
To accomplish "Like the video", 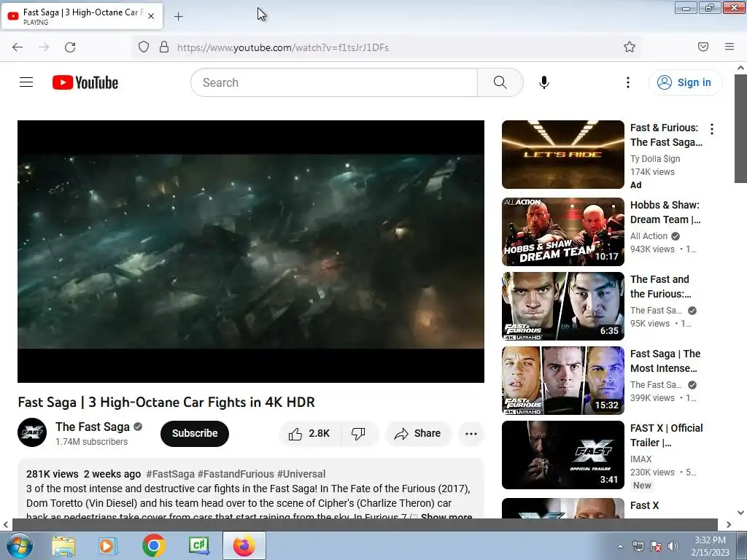I will point(309,433).
